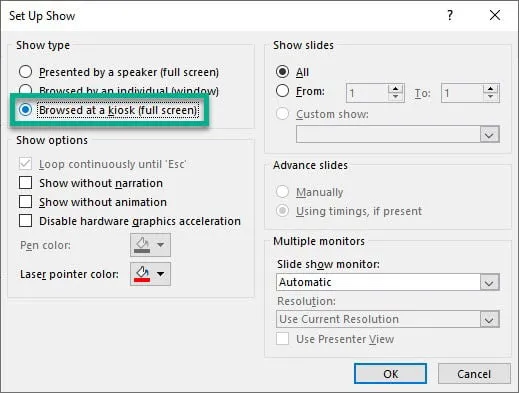The width and height of the screenshot is (519, 393).
Task: Select Presented by a speaker radio button
Action: coord(25,72)
